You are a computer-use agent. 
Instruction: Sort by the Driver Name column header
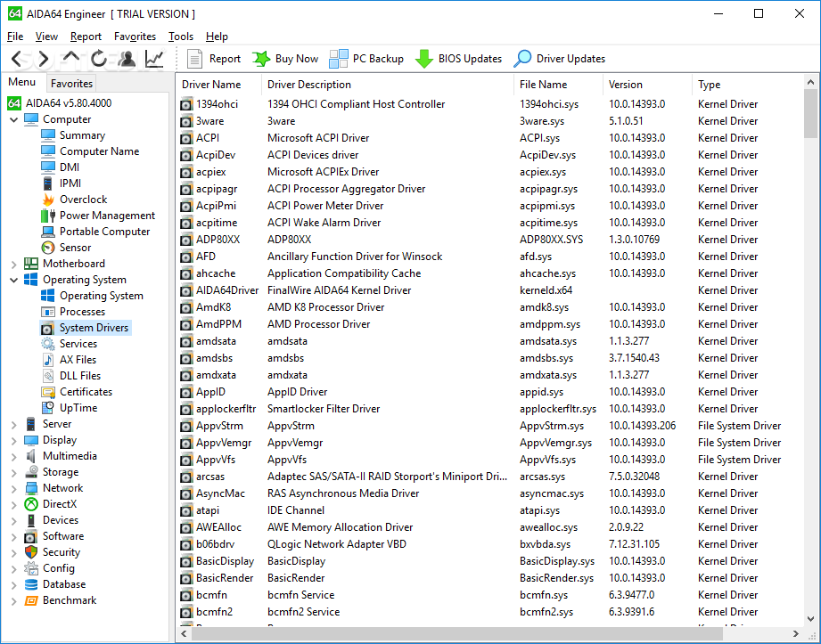(x=219, y=85)
